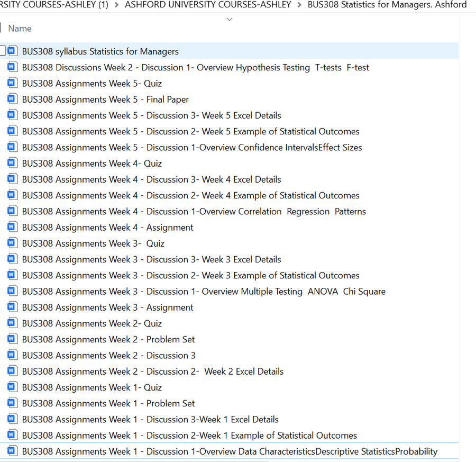This screenshot has width=476, height=462.
Task: Click Word icon beside Week 4 Excel Details file
Action: pyautogui.click(x=12, y=179)
